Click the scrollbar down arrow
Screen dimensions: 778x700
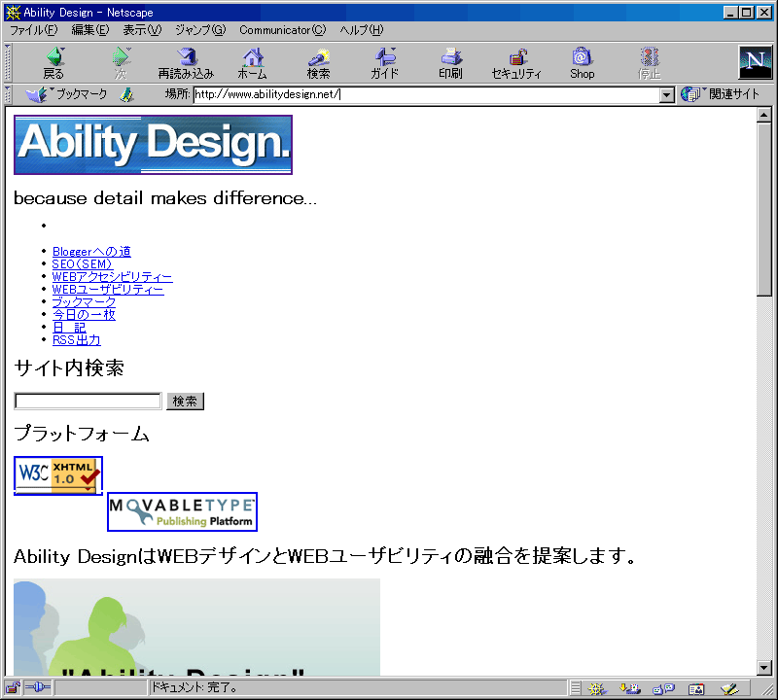pos(764,668)
